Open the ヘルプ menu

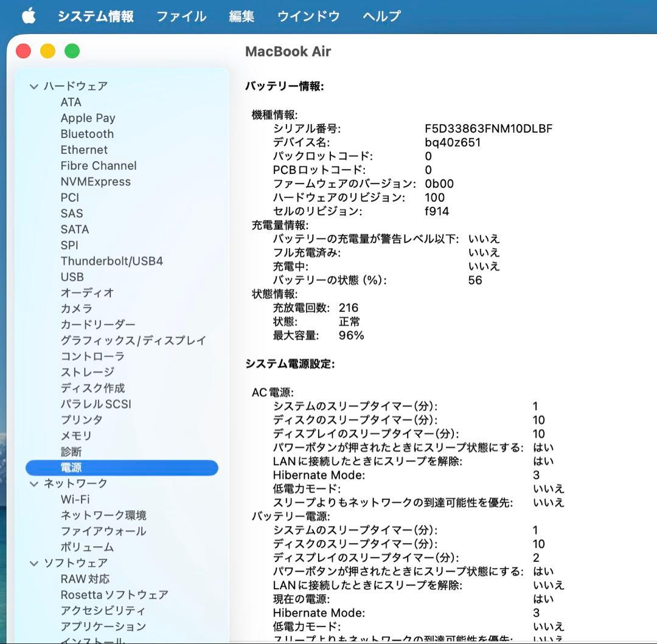tap(381, 16)
